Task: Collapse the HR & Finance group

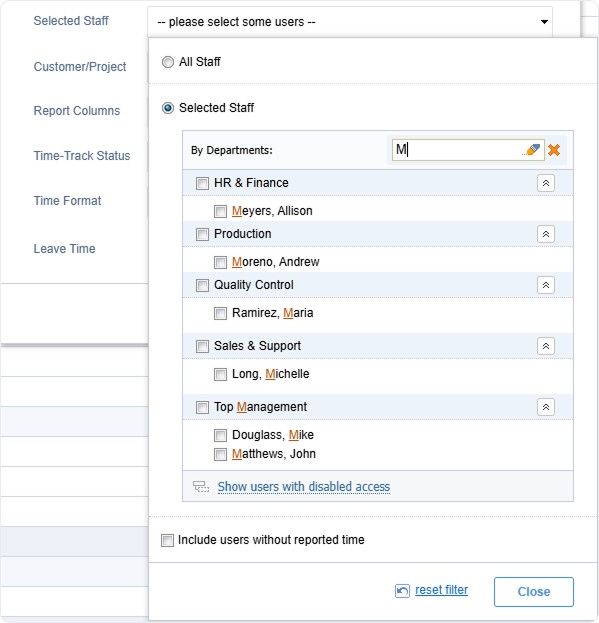Action: (546, 183)
